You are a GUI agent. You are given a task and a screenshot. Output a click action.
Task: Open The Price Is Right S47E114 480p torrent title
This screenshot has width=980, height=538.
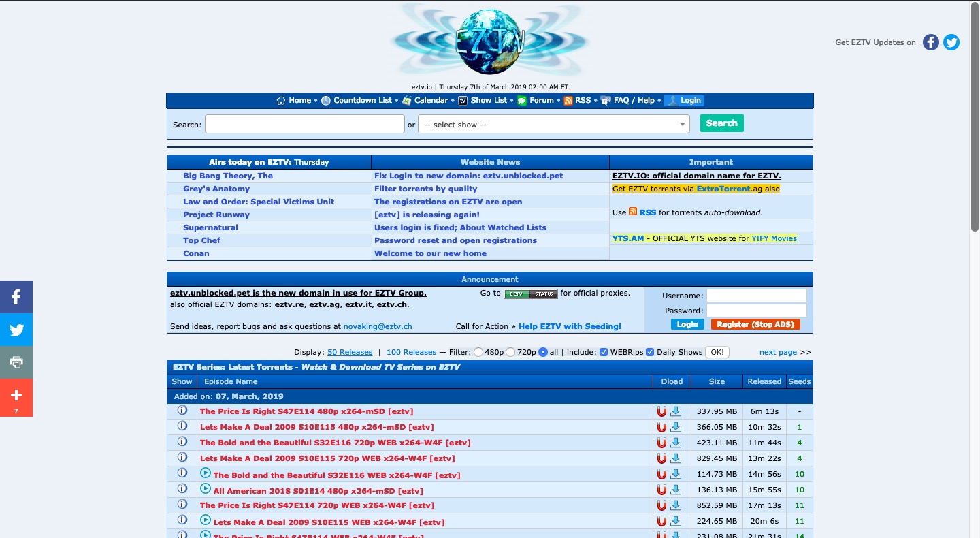coord(306,411)
